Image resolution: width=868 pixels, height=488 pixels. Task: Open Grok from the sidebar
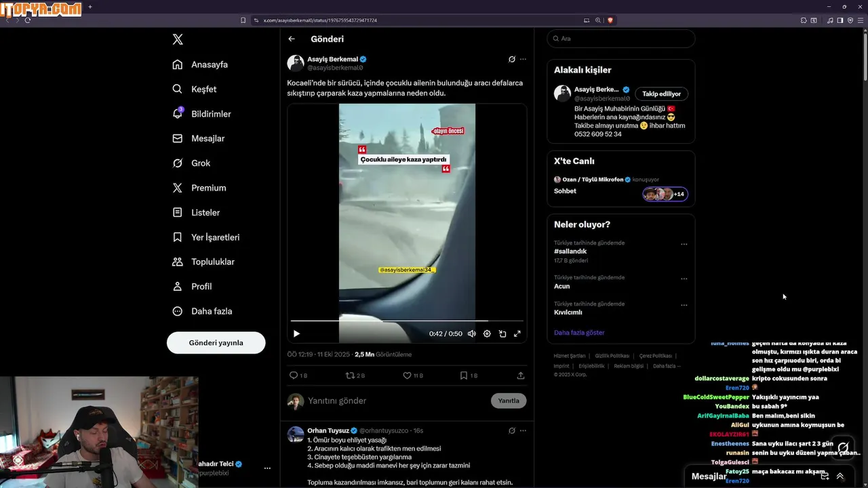(191, 163)
